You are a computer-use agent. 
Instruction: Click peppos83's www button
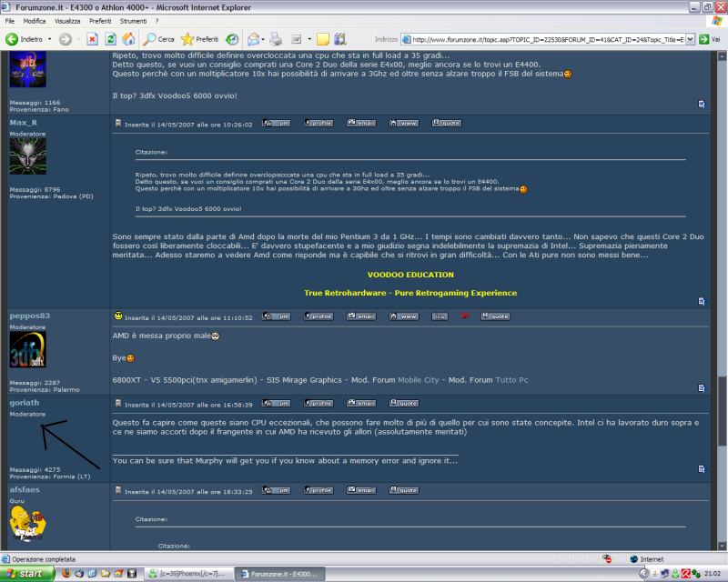click(404, 316)
